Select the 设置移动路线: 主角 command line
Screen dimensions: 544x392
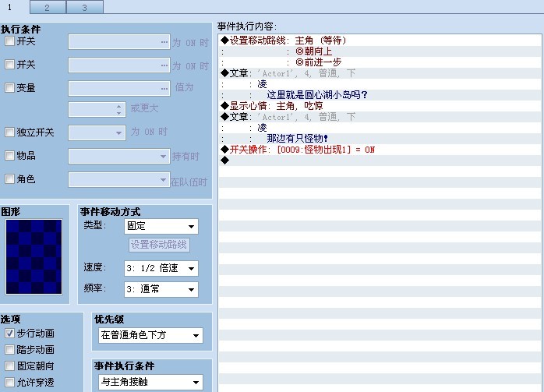point(380,41)
